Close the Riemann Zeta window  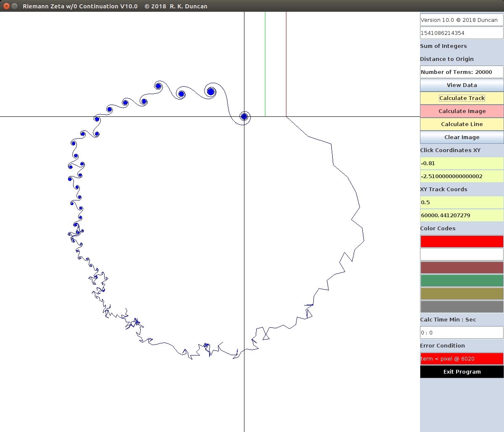click(6, 6)
